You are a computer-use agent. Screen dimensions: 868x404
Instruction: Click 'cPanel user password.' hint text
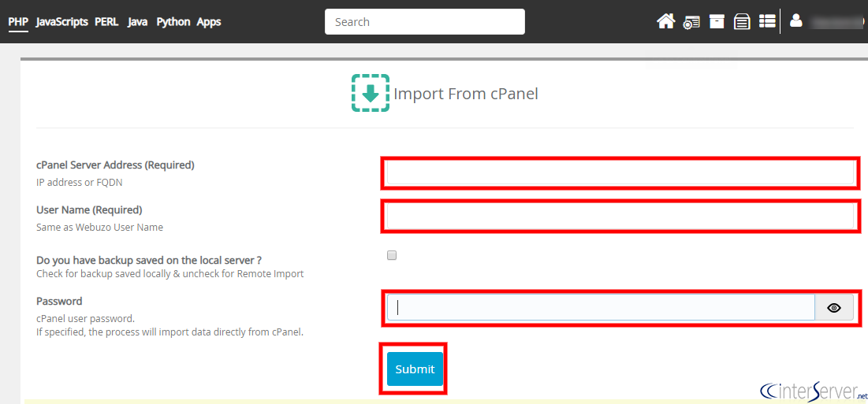[85, 319]
